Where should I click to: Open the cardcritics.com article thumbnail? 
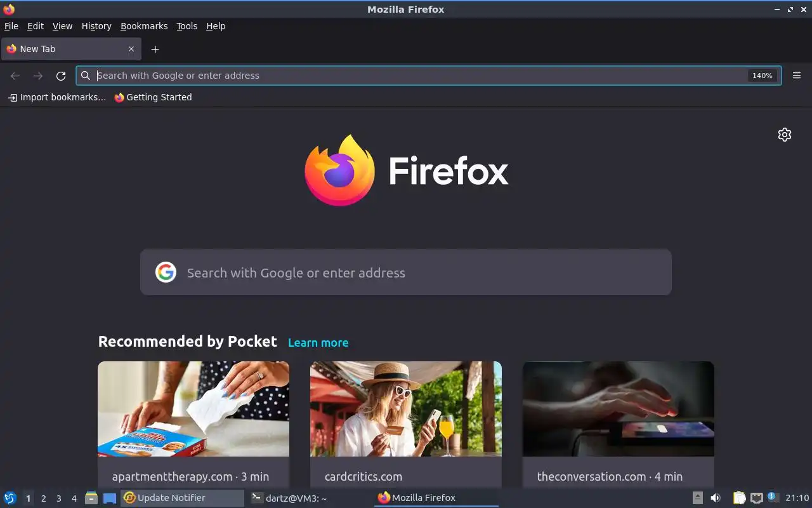(x=406, y=409)
